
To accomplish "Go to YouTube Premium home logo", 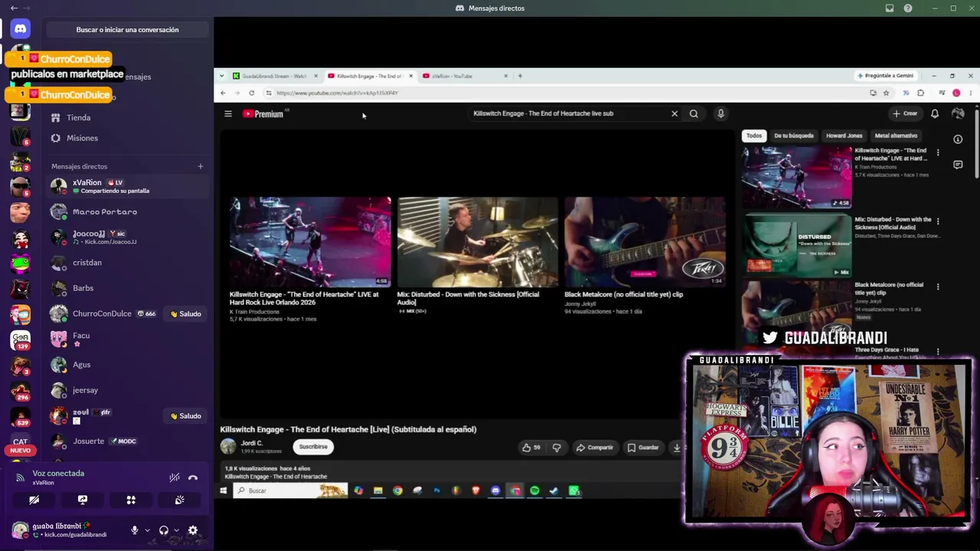I will coord(263,113).
